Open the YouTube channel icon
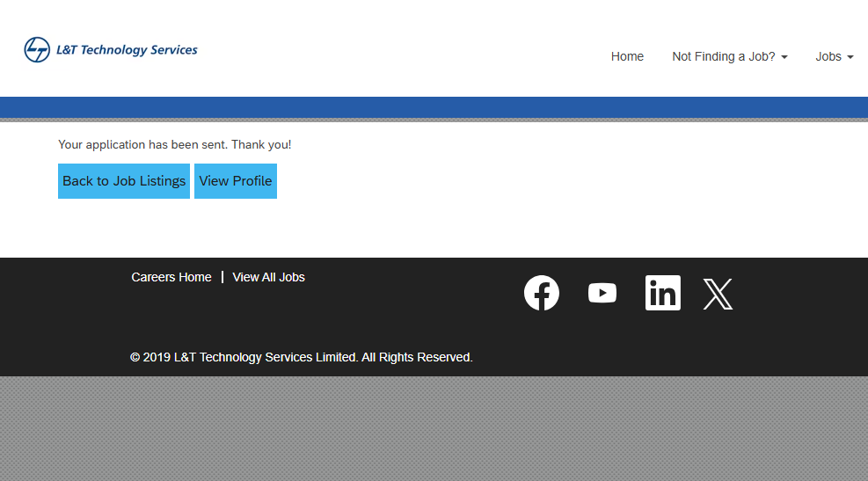Viewport: 868px width, 481px height. (602, 293)
